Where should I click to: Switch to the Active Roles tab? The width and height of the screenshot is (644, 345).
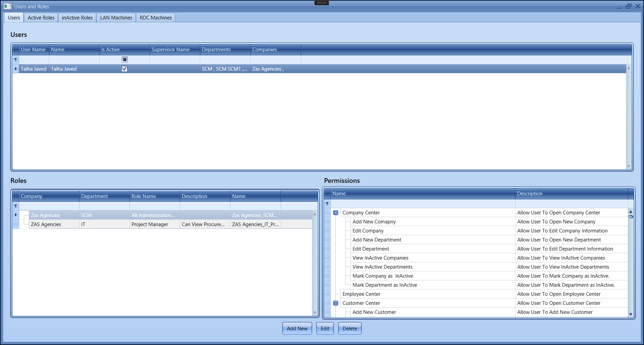click(41, 18)
